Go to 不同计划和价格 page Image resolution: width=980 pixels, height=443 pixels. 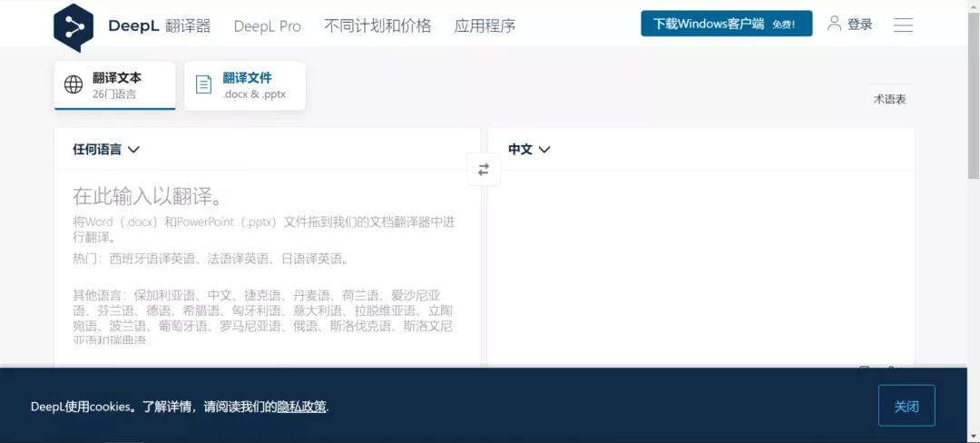(377, 25)
